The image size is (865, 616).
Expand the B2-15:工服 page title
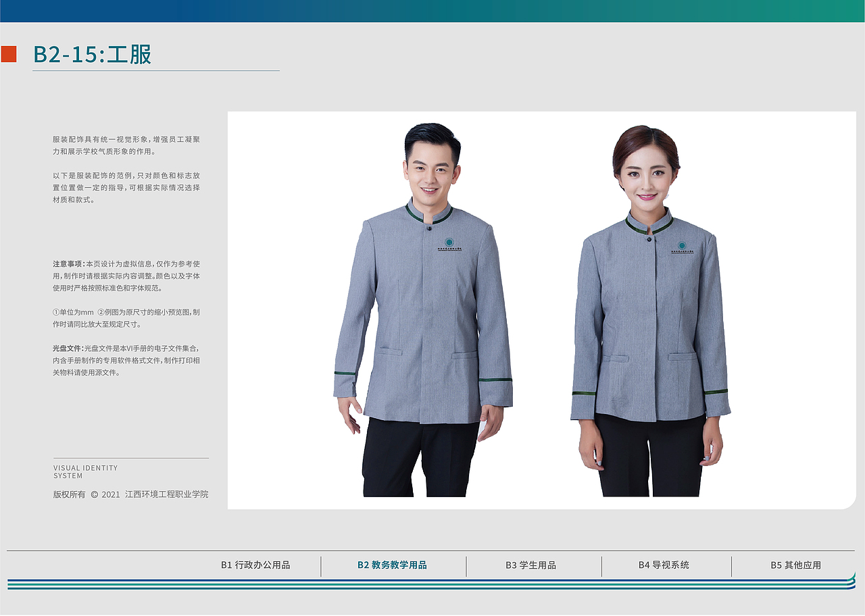click(x=94, y=54)
